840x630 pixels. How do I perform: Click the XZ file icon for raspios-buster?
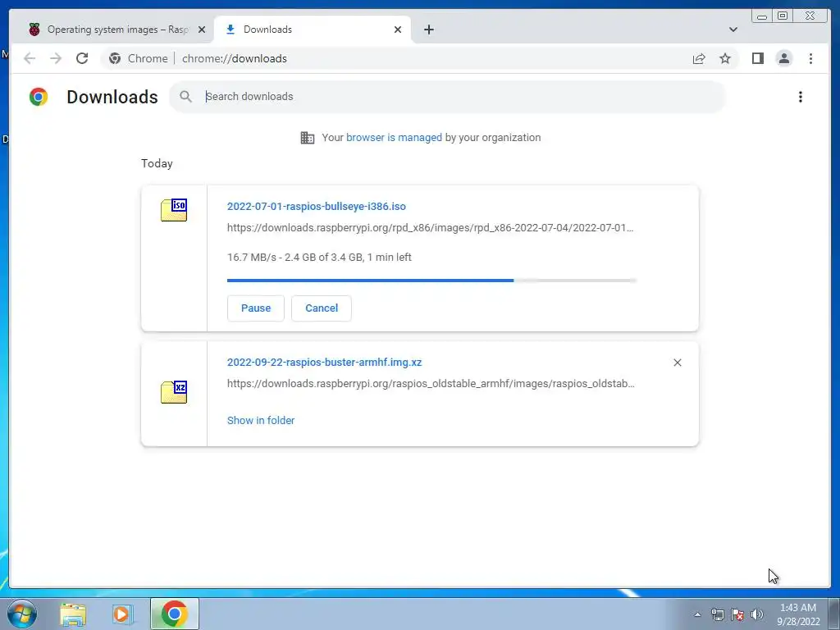coord(174,392)
